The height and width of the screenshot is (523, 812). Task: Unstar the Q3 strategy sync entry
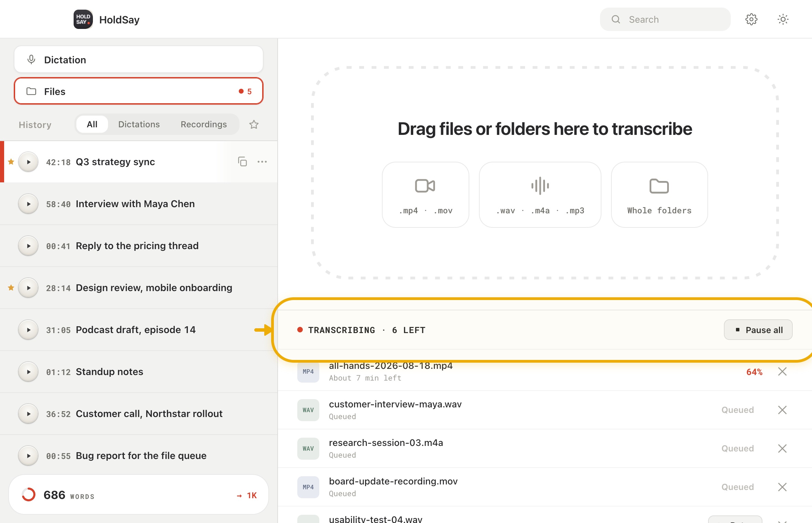pos(11,162)
